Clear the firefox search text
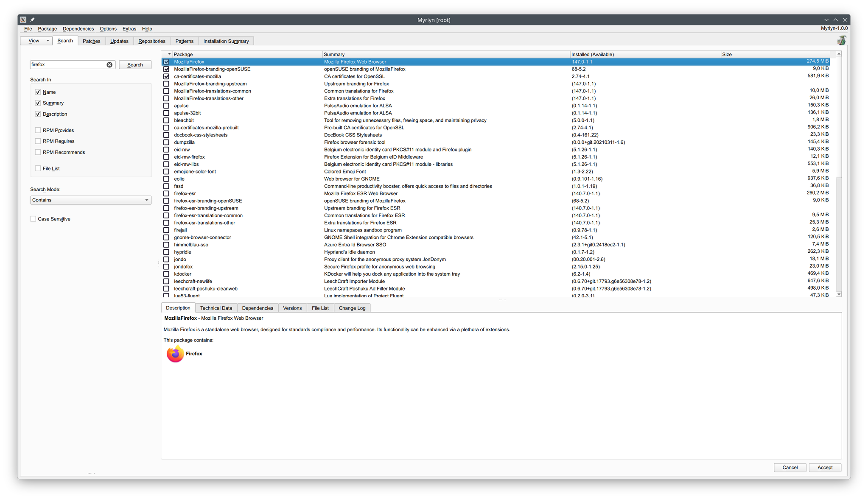This screenshot has width=868, height=500. click(109, 65)
